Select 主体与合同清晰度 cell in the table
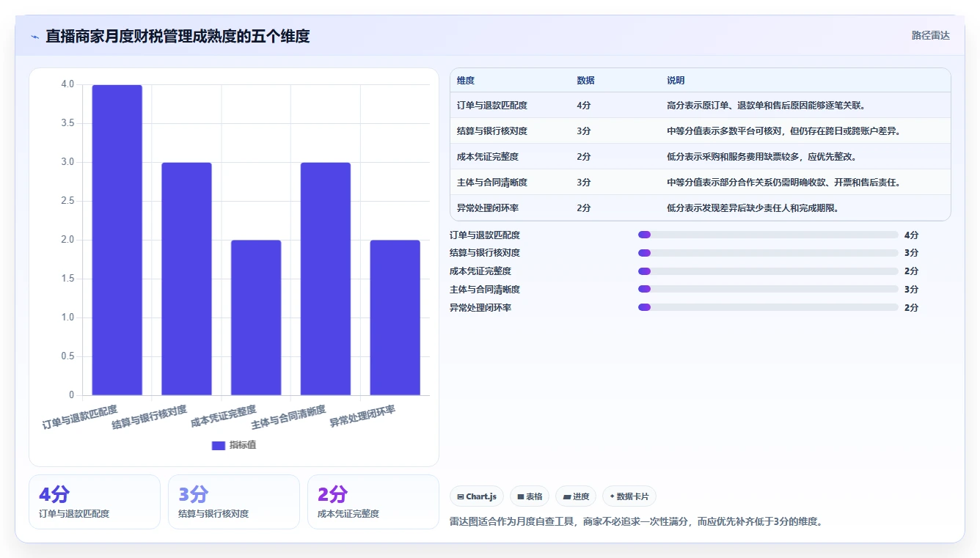Screen dimensions: 980x558 click(x=492, y=183)
